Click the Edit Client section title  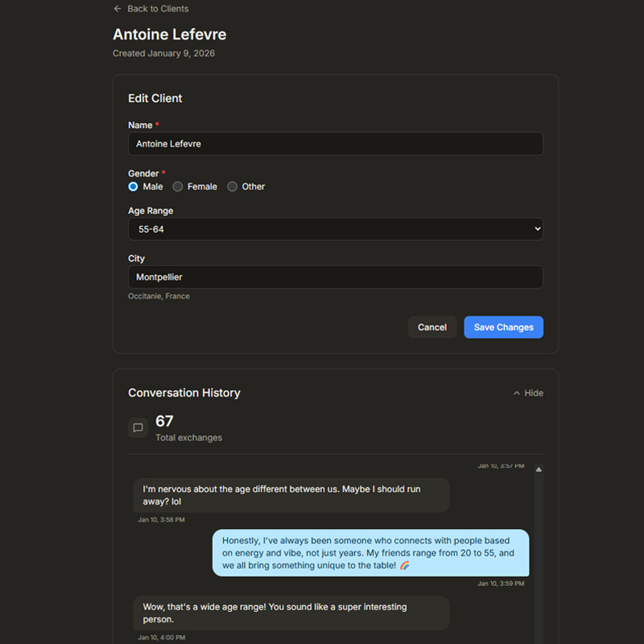point(155,98)
